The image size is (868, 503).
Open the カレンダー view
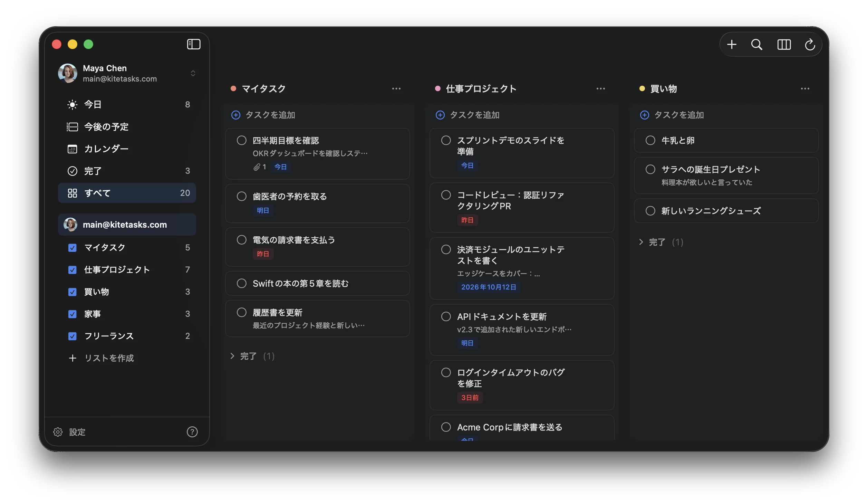click(x=127, y=149)
